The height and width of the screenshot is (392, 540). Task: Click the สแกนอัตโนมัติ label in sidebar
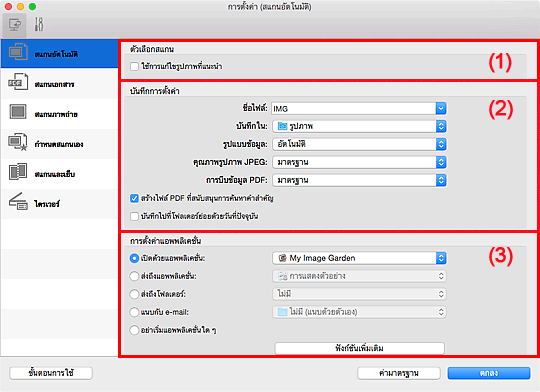tap(56, 54)
